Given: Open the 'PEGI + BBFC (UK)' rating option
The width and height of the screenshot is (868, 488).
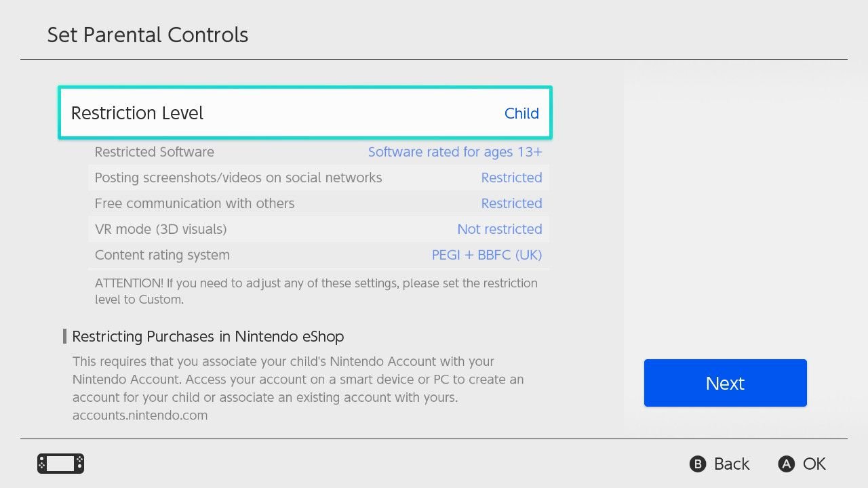Looking at the screenshot, I should [x=486, y=255].
